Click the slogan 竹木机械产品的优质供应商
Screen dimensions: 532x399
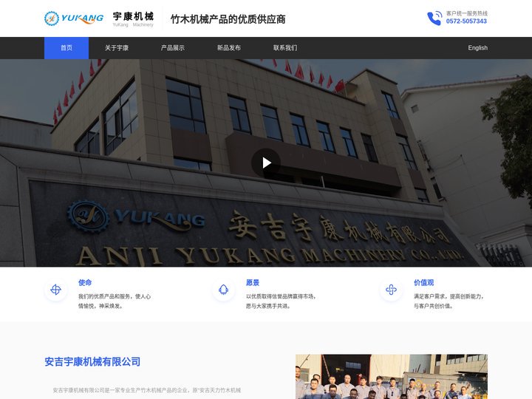[x=228, y=19]
